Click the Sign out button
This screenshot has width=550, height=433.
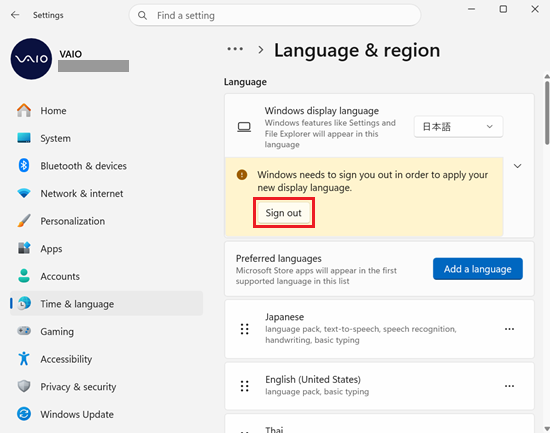283,213
